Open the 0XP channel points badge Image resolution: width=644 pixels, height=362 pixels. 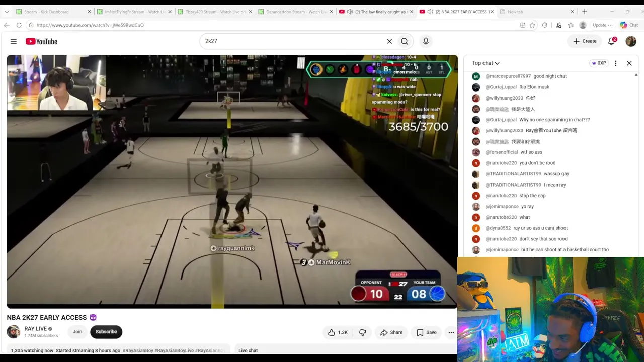tap(599, 63)
